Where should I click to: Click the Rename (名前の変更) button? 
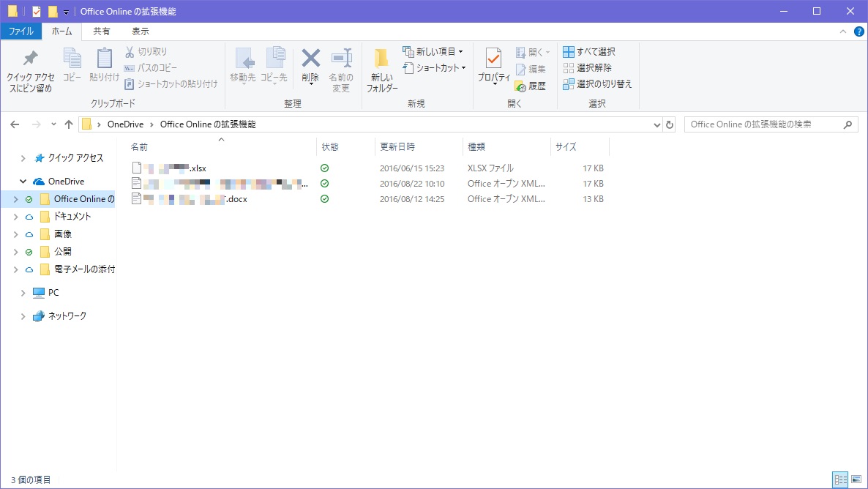341,70
